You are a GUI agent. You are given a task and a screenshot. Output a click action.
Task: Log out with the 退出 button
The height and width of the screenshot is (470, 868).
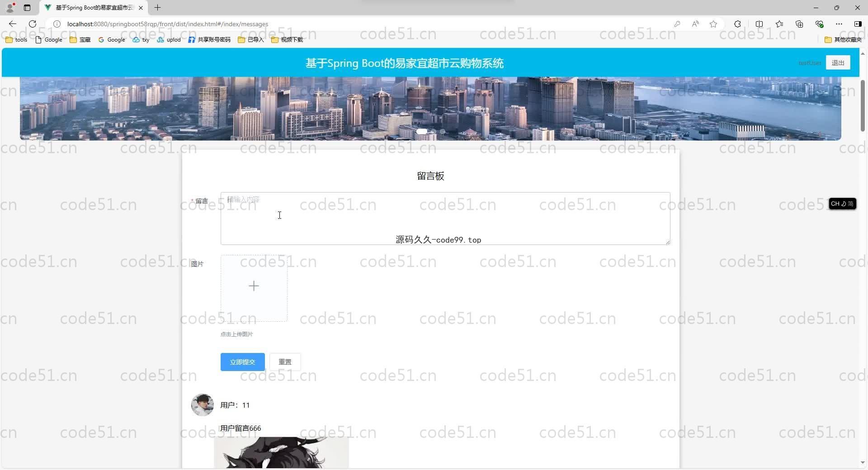838,63
